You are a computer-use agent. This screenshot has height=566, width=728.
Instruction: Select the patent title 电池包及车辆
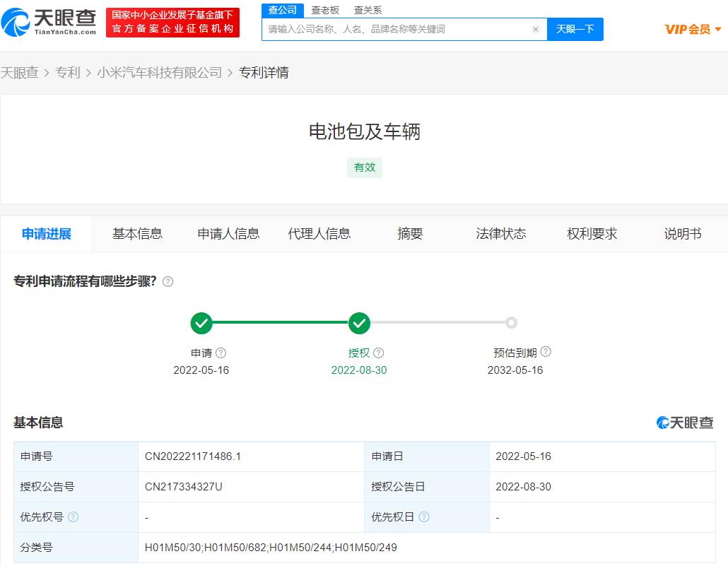[x=365, y=132]
